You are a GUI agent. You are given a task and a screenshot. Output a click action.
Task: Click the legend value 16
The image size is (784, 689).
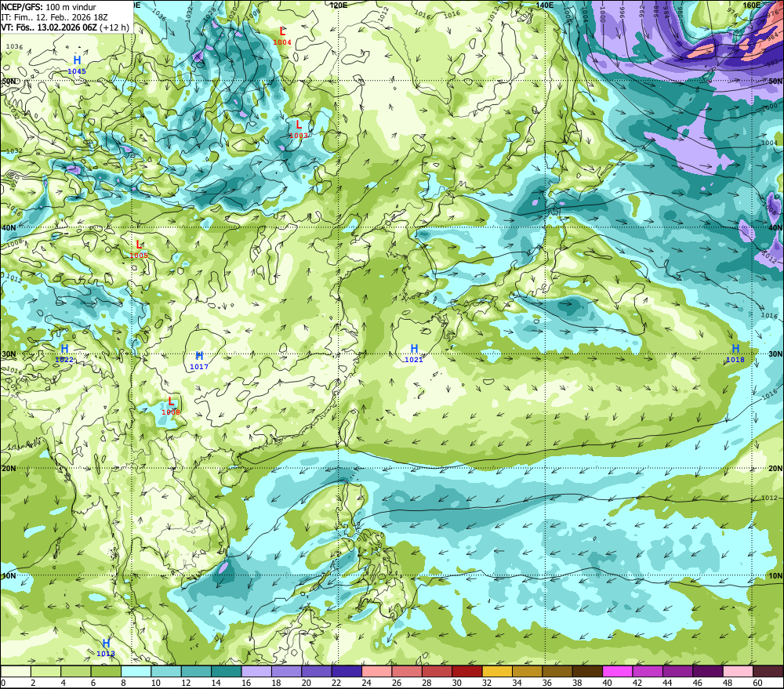point(245,683)
